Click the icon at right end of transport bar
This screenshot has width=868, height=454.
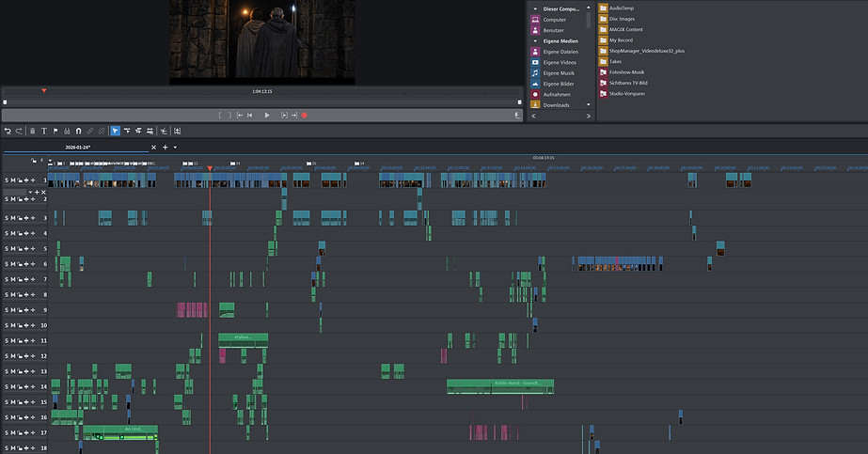(x=517, y=116)
